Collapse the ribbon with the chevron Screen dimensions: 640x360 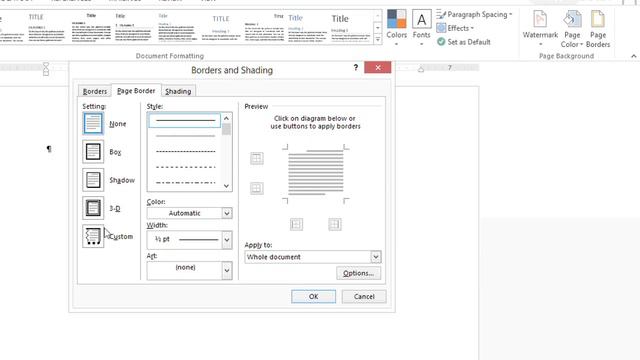click(x=633, y=56)
